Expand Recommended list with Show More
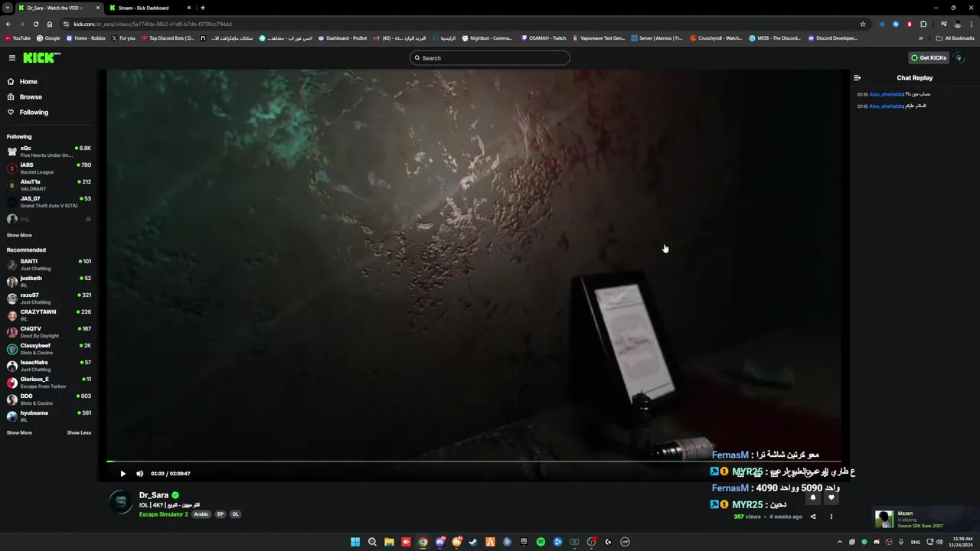980x551 pixels. pos(19,433)
